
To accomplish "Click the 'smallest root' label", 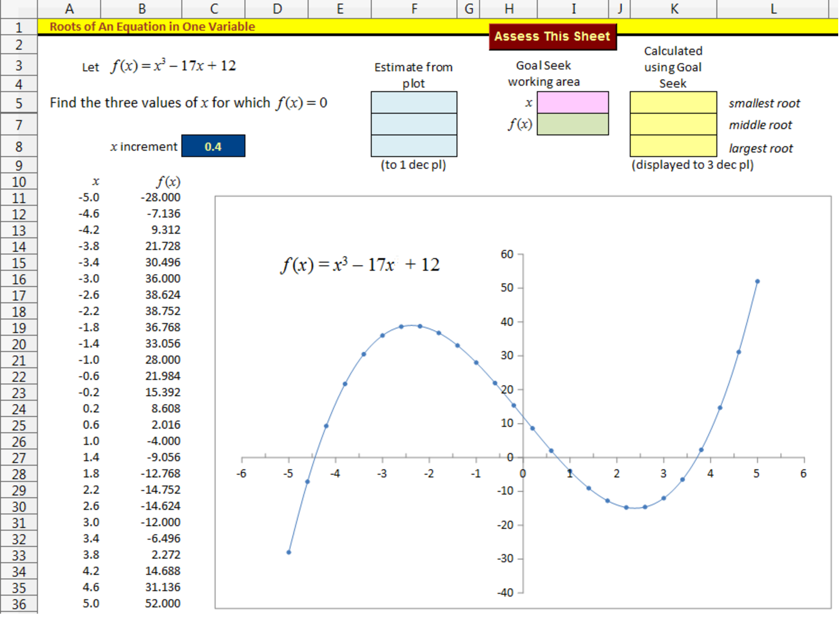I will pos(764,103).
